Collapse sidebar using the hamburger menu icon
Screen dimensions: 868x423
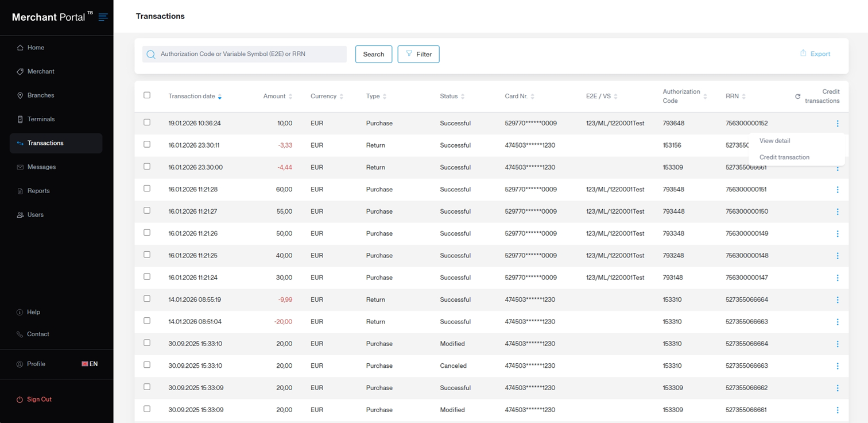103,17
